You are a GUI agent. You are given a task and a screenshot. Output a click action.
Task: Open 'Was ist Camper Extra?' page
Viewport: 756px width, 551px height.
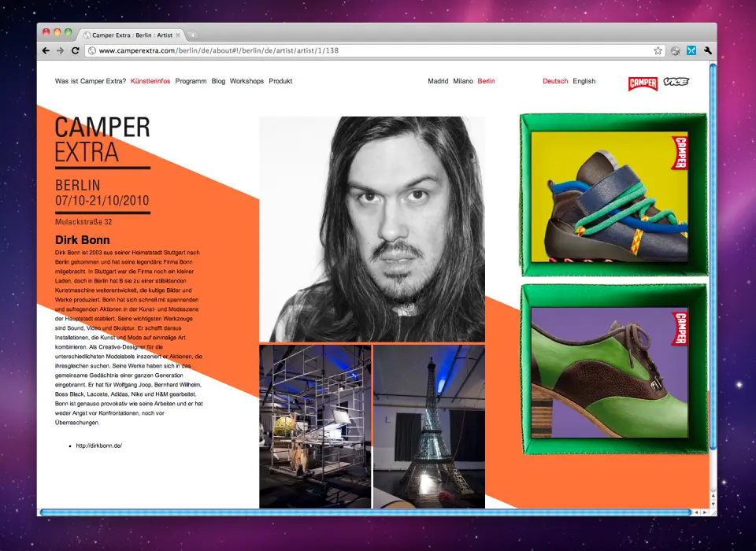[x=90, y=81]
